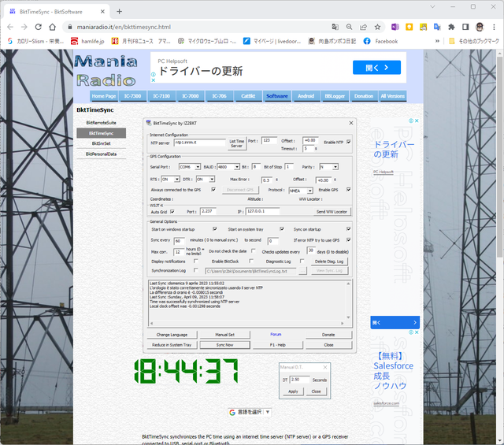The width and height of the screenshot is (504, 445).
Task: Open the 月刊FBニュース bookmark
Action: [141, 41]
